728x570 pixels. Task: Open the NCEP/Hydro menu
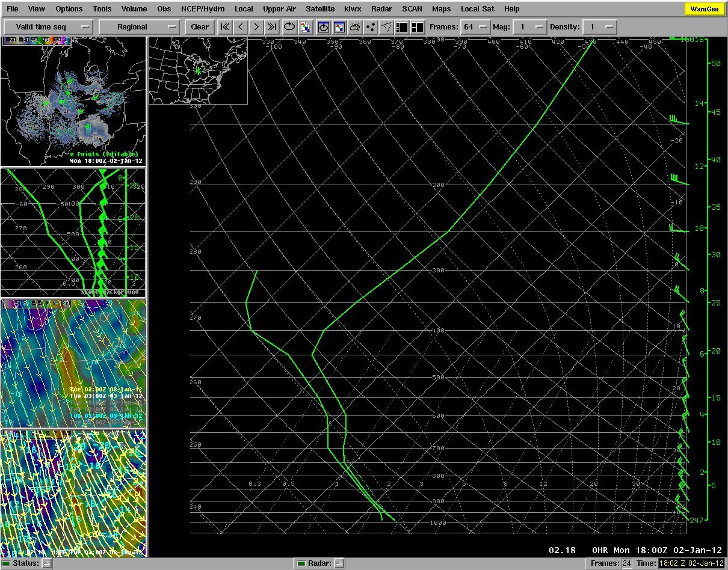coord(202,9)
